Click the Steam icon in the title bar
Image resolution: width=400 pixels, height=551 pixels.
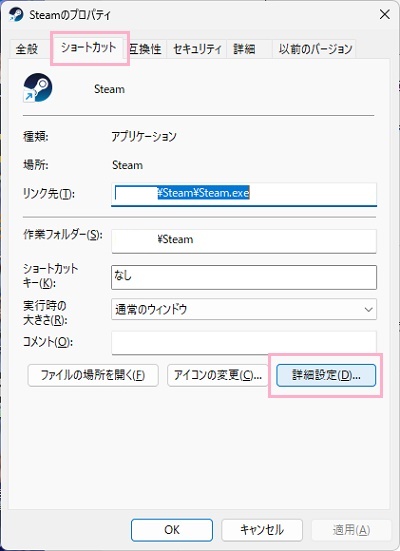16,14
